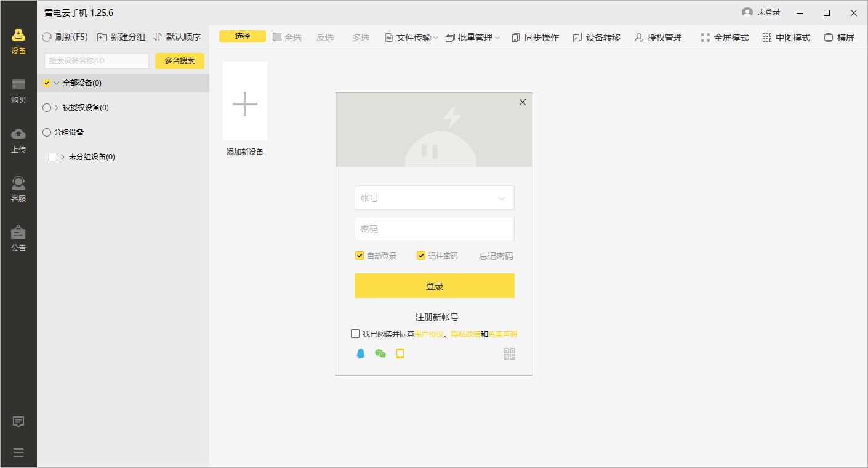This screenshot has width=868, height=468.
Task: Click the 帐号 account input field
Action: pyautogui.click(x=435, y=198)
